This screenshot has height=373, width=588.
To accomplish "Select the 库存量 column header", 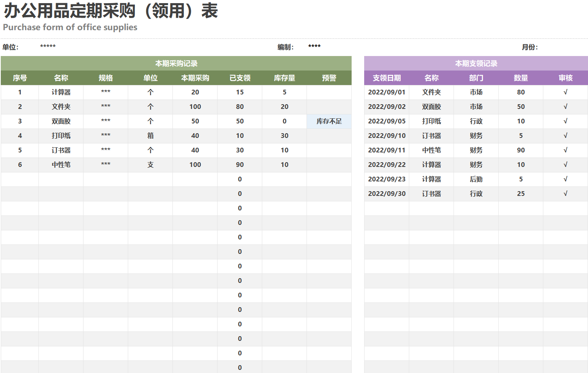I will (284, 78).
